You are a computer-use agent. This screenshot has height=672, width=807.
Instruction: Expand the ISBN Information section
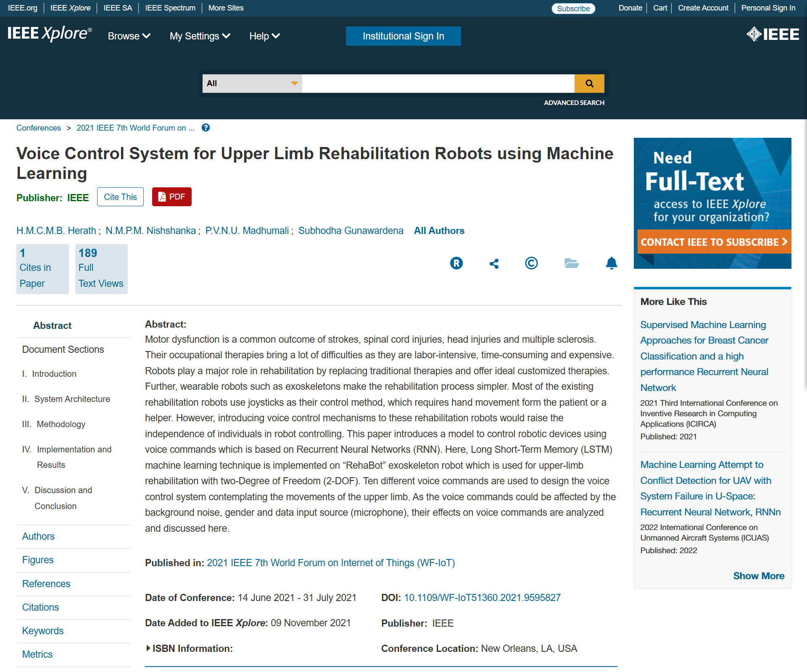[189, 648]
